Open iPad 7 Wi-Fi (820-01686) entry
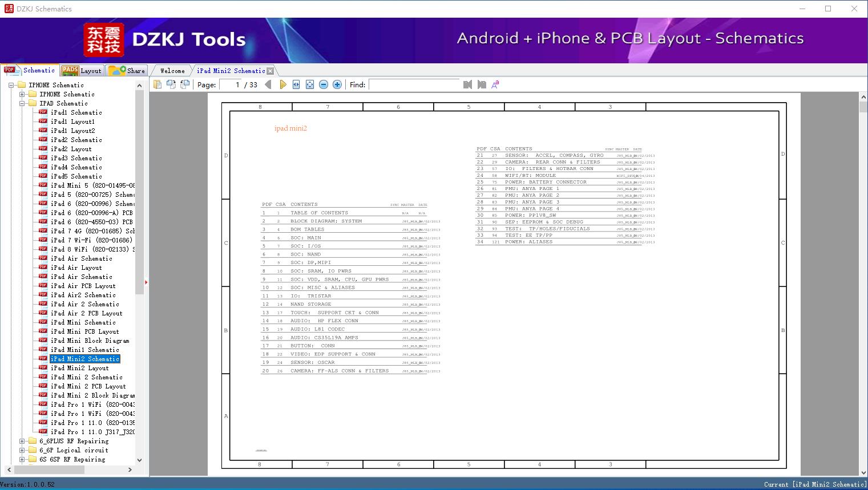Screen dimensions: 868x490 click(x=91, y=240)
